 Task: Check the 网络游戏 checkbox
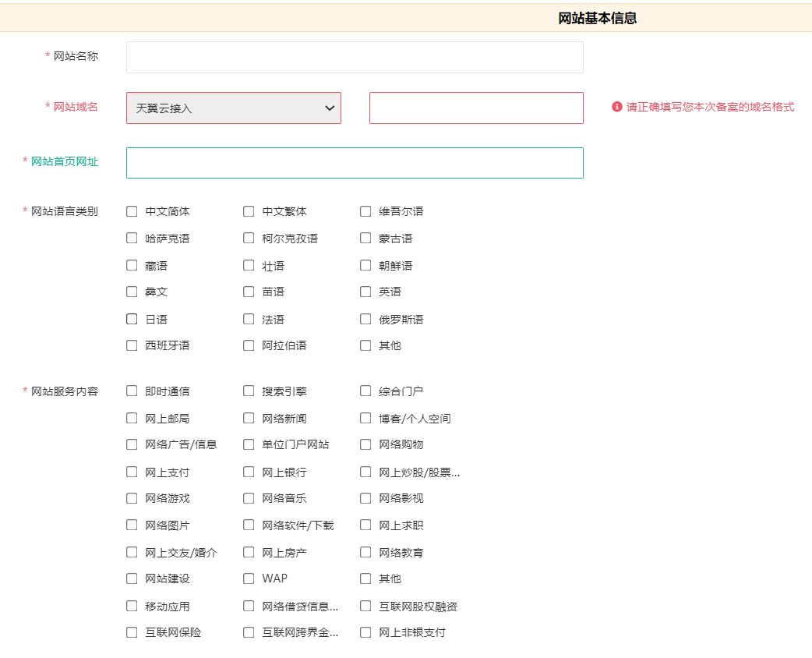pos(132,498)
